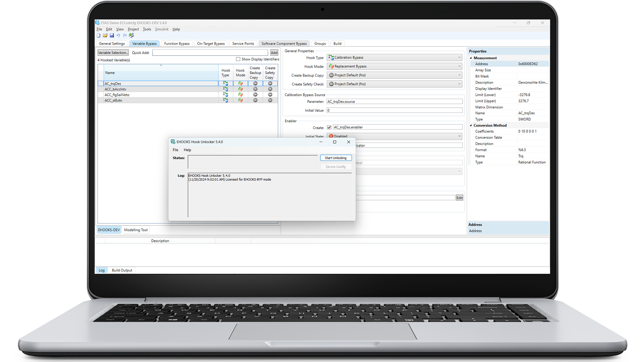Click the Redo arrow in the toolbar
Screen dimensions: 644x362
tap(125, 36)
